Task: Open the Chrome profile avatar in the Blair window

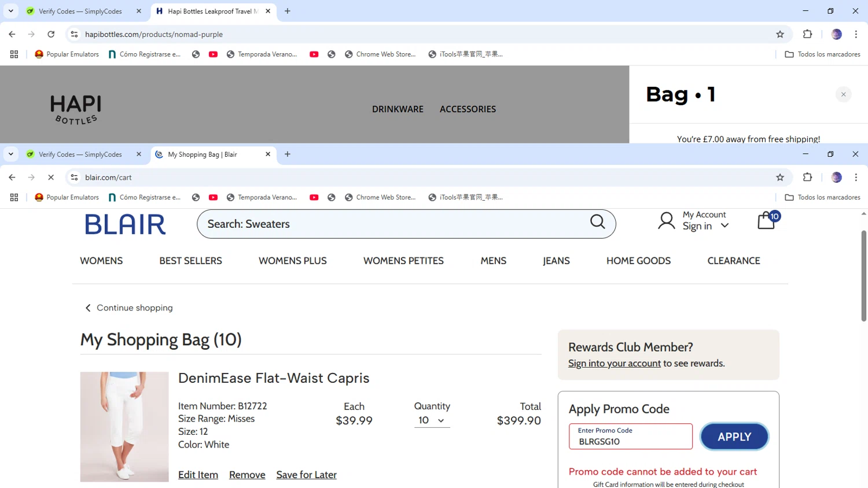Action: [836, 178]
